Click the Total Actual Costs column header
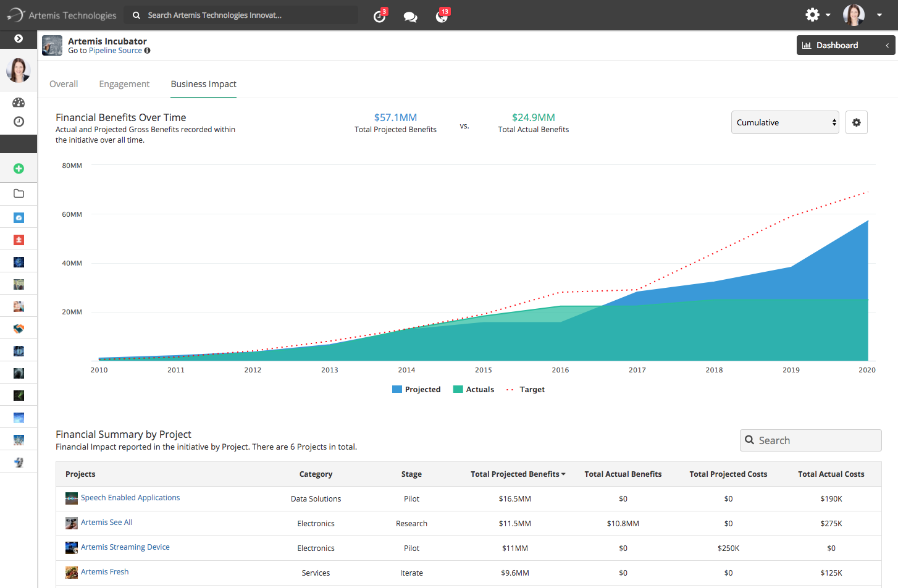 (x=831, y=474)
